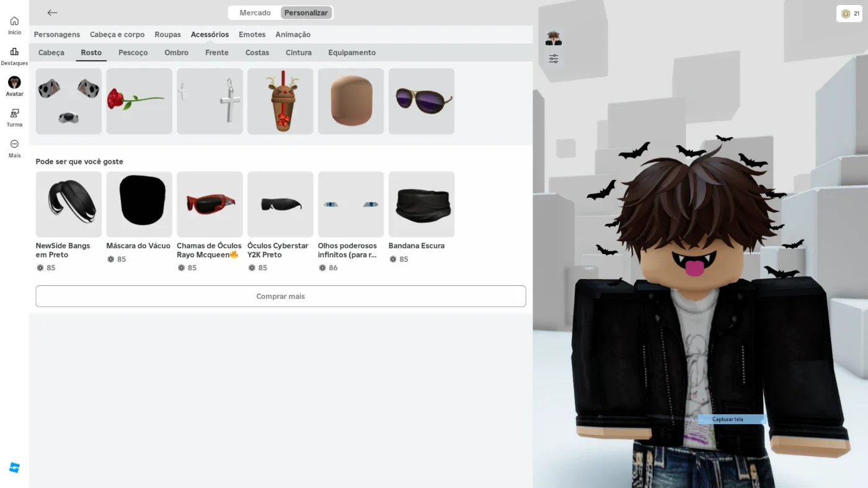Open Bandana Escura item
Image resolution: width=868 pixels, height=488 pixels.
[x=422, y=218]
